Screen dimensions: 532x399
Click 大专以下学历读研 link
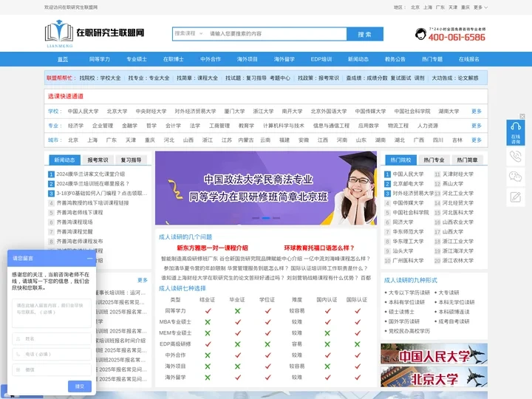point(409,293)
